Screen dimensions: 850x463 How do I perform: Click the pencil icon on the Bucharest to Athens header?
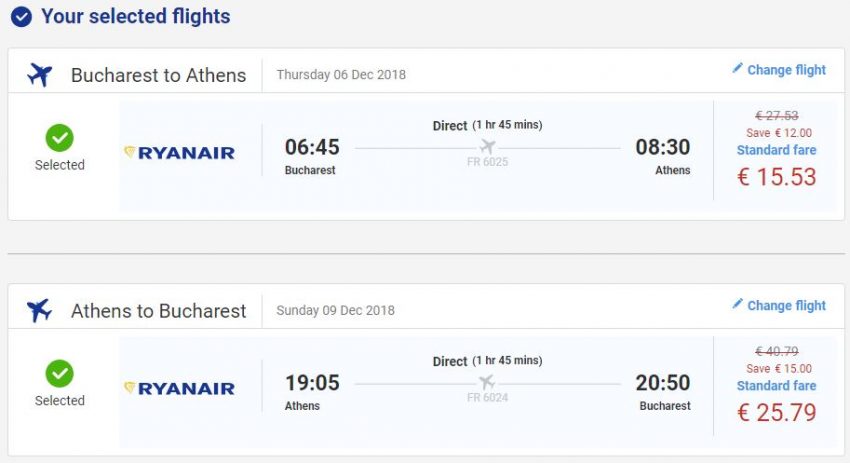pyautogui.click(x=738, y=69)
